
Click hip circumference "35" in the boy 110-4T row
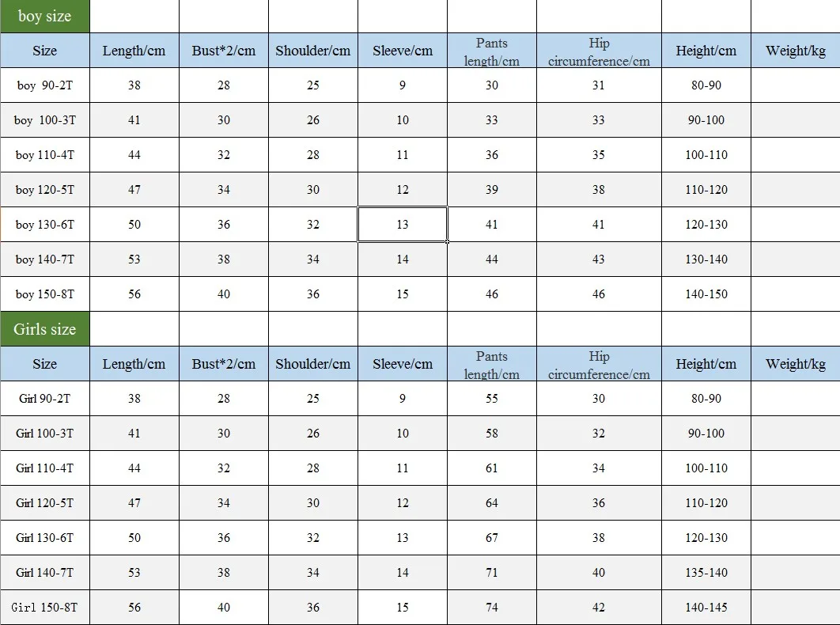pos(599,155)
